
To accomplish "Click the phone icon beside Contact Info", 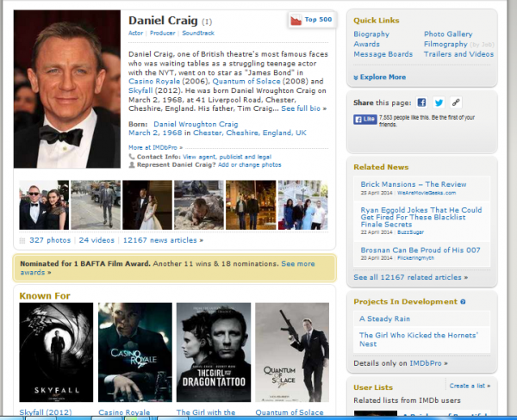I will [132, 157].
